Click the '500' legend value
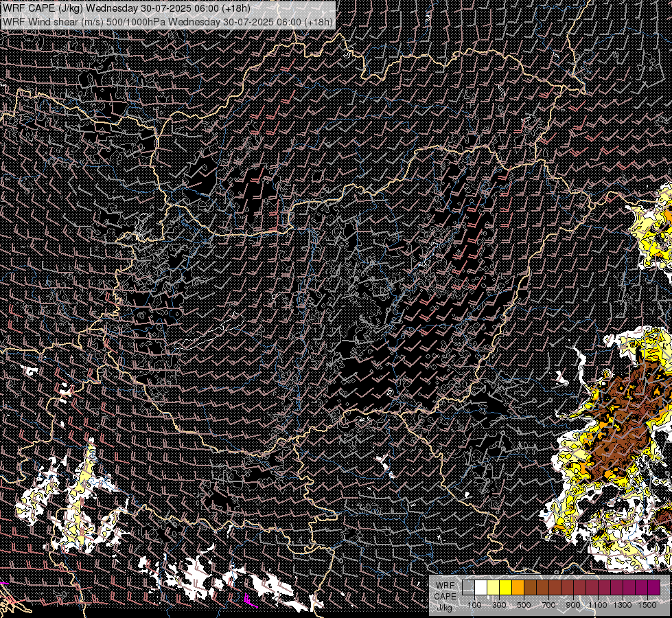 tap(524, 605)
